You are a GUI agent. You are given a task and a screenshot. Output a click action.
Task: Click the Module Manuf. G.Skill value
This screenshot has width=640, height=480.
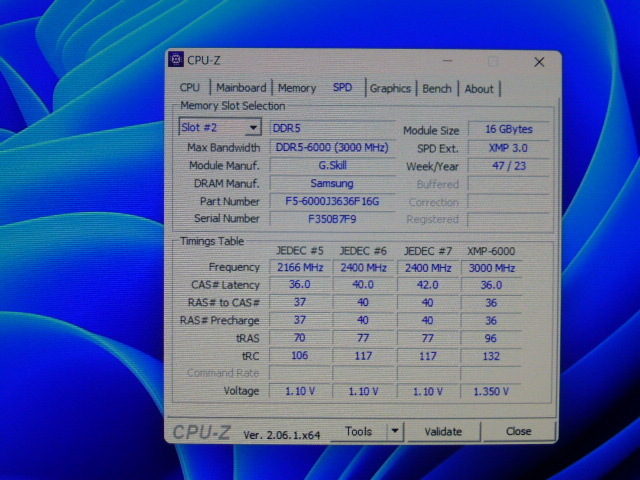[x=332, y=165]
